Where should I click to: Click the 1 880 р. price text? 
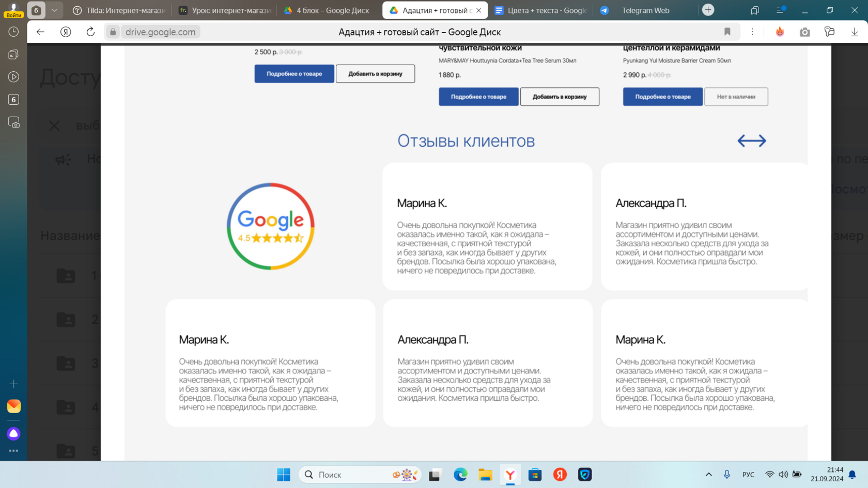pos(450,75)
